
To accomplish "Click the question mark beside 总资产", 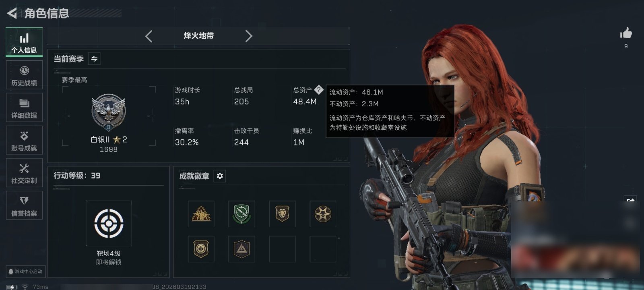I will click(x=318, y=89).
